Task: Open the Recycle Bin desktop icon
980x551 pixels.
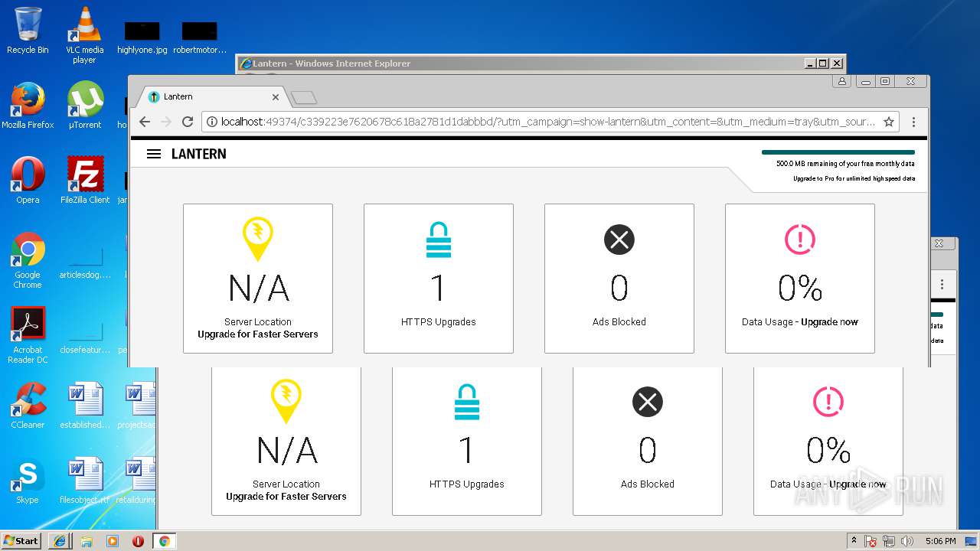Action: (x=28, y=31)
